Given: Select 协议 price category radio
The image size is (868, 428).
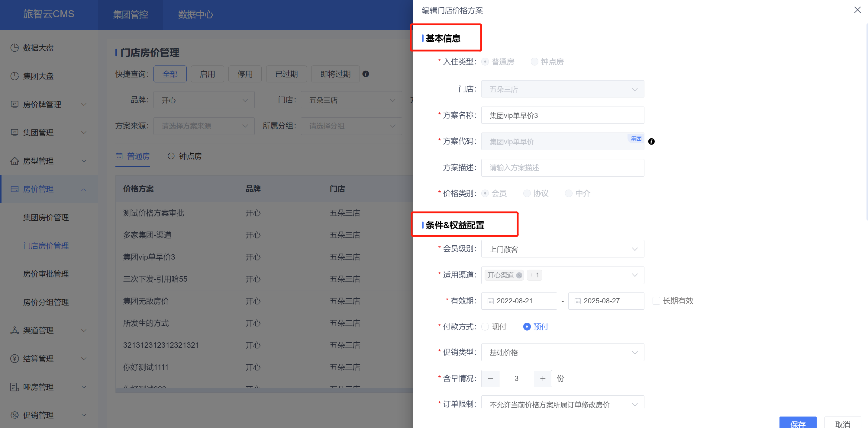Looking at the screenshot, I should (x=527, y=193).
